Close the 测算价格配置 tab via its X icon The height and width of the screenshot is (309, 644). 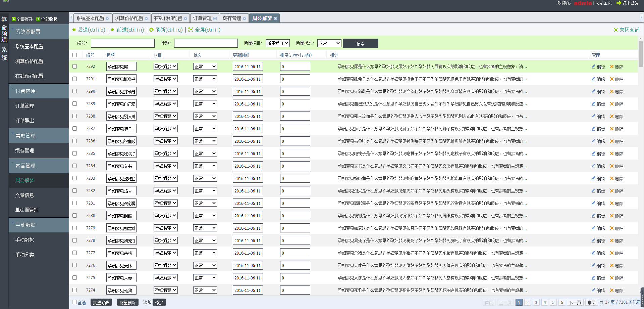(147, 18)
